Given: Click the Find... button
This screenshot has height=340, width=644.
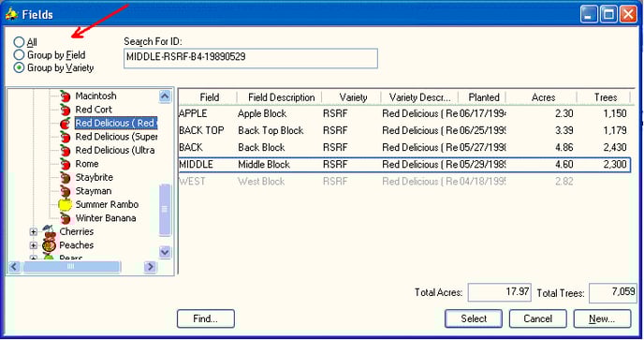Looking at the screenshot, I should click(x=206, y=318).
